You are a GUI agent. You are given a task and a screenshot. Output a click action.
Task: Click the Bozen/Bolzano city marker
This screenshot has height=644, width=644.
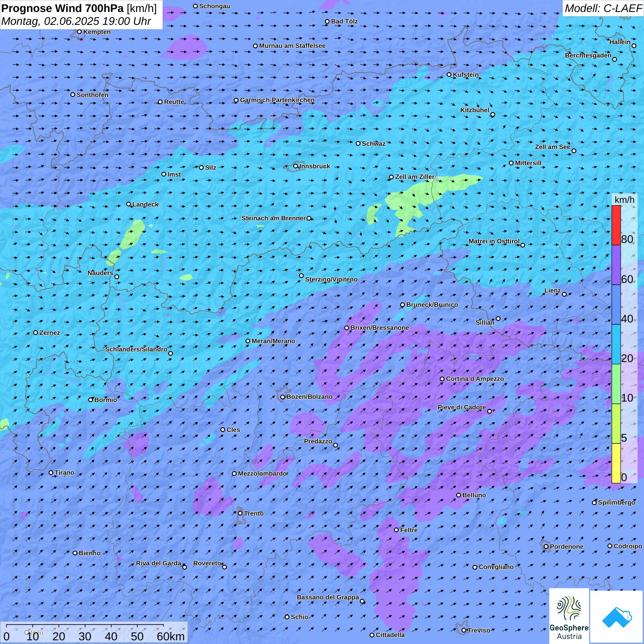coord(282,397)
